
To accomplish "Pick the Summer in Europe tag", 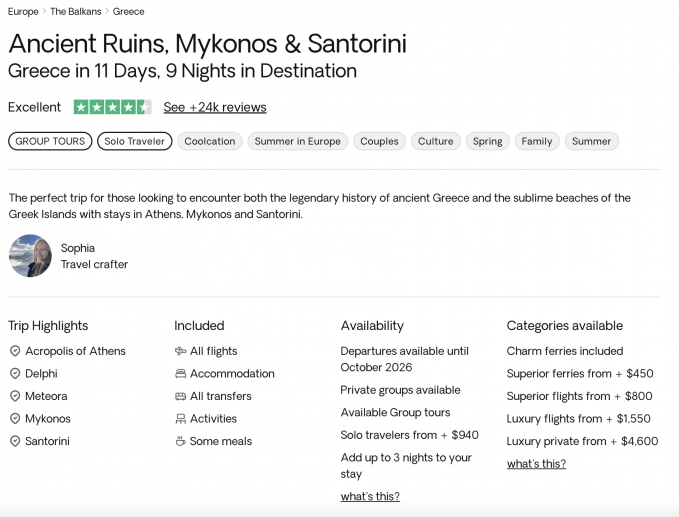I will coord(297,141).
